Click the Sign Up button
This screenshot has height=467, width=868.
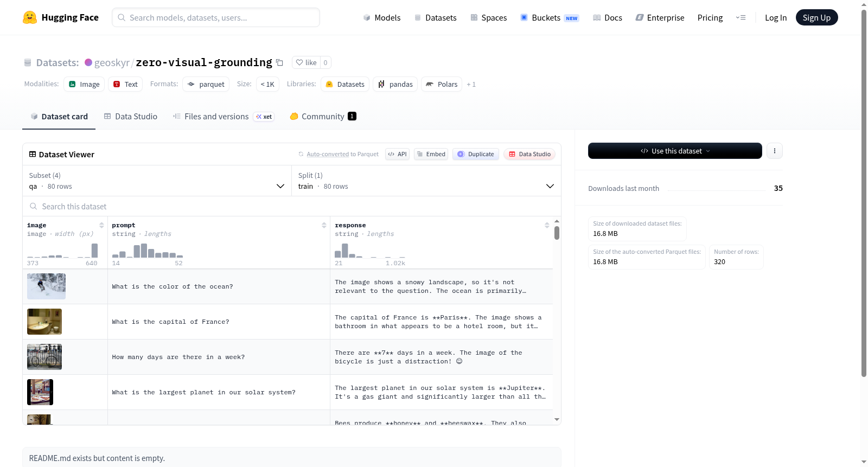[x=816, y=17]
